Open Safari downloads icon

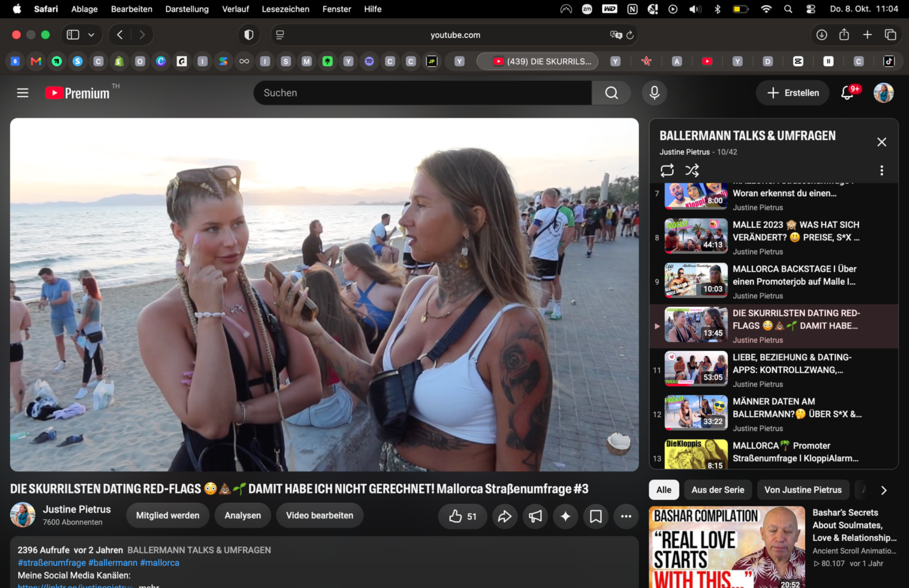[x=822, y=35]
